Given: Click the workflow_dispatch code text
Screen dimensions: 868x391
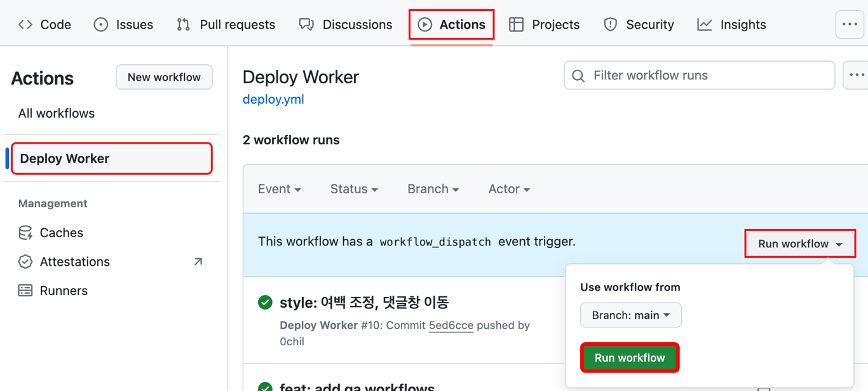Looking at the screenshot, I should [435, 242].
